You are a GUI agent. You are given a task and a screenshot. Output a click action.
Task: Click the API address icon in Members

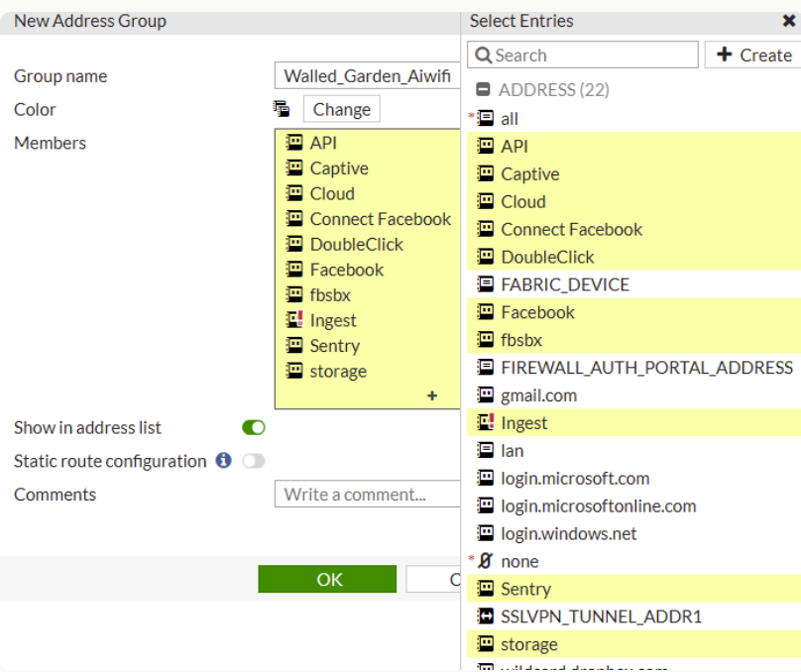pyautogui.click(x=294, y=142)
